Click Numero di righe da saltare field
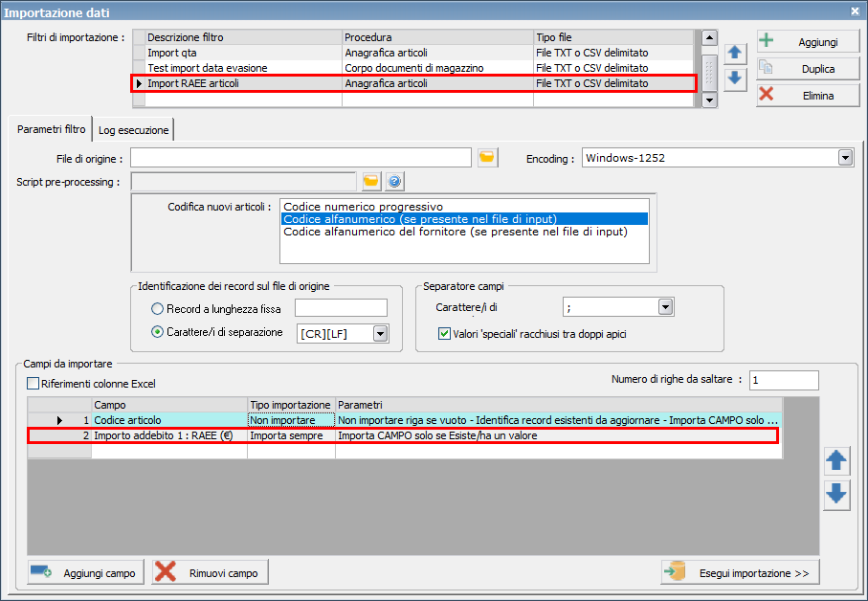Viewport: 868px width, 601px height. click(x=784, y=380)
